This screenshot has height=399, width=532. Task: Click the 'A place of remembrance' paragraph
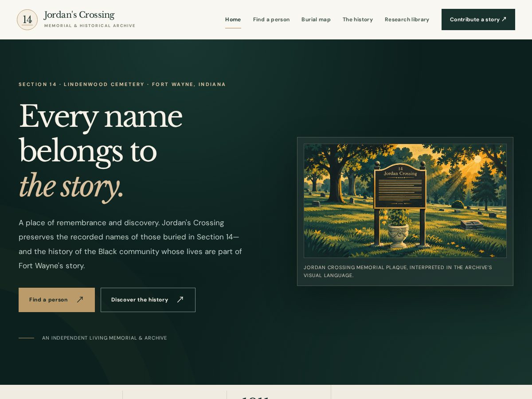[130, 244]
